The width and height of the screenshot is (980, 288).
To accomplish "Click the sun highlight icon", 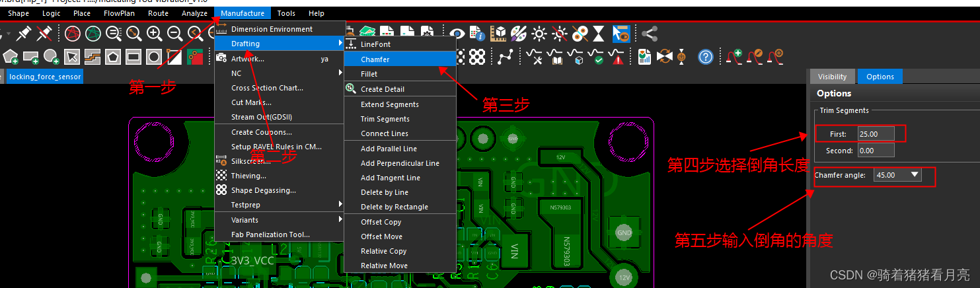I will click(539, 32).
